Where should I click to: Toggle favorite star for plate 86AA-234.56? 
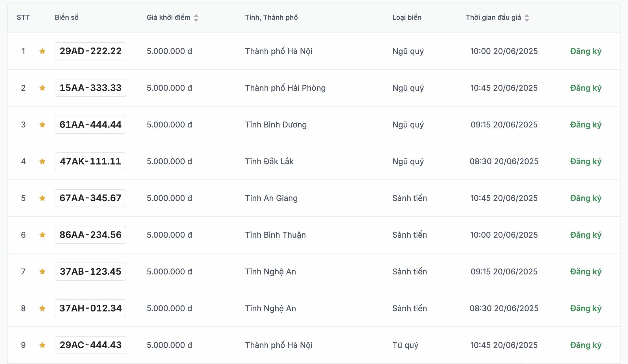pos(42,235)
